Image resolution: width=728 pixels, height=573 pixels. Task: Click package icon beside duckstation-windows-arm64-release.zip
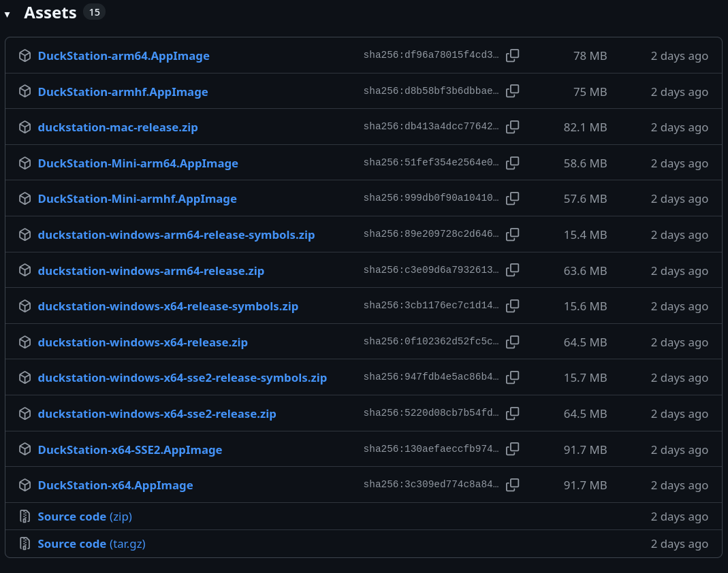[25, 270]
